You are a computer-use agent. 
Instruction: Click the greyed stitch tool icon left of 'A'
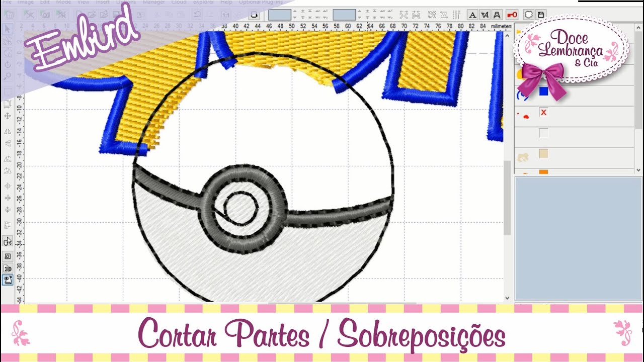tap(456, 15)
